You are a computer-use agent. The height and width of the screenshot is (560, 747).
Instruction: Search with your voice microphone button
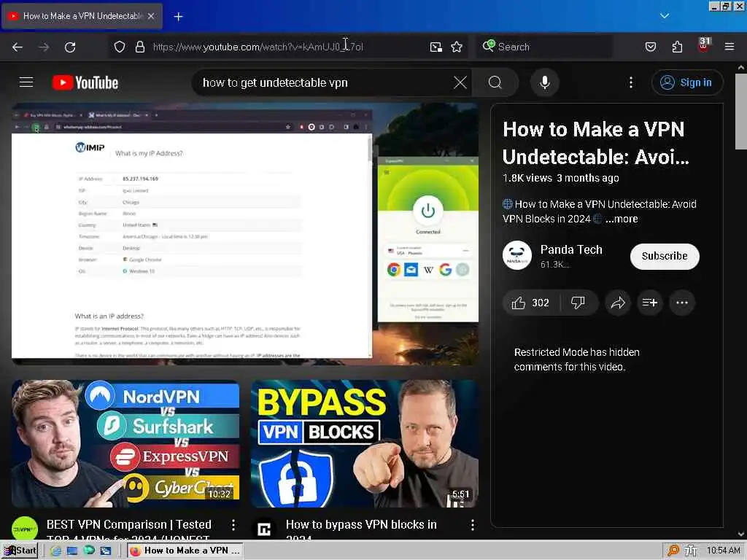(x=544, y=82)
